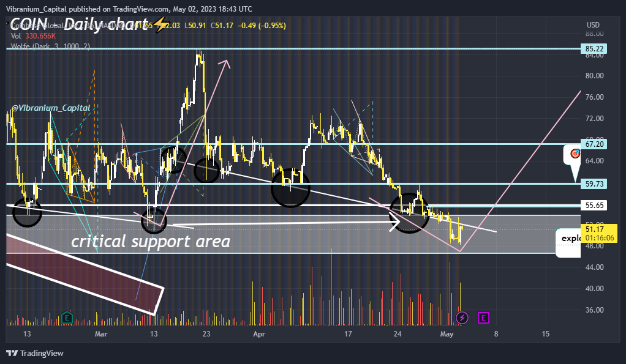The height and width of the screenshot is (364, 626).
Task: Click the 36.00 price axis tick
Action: pos(594,310)
